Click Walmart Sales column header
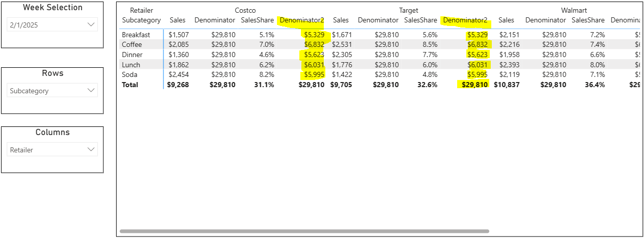Viewport: 644px width, 238px height. tap(506, 20)
